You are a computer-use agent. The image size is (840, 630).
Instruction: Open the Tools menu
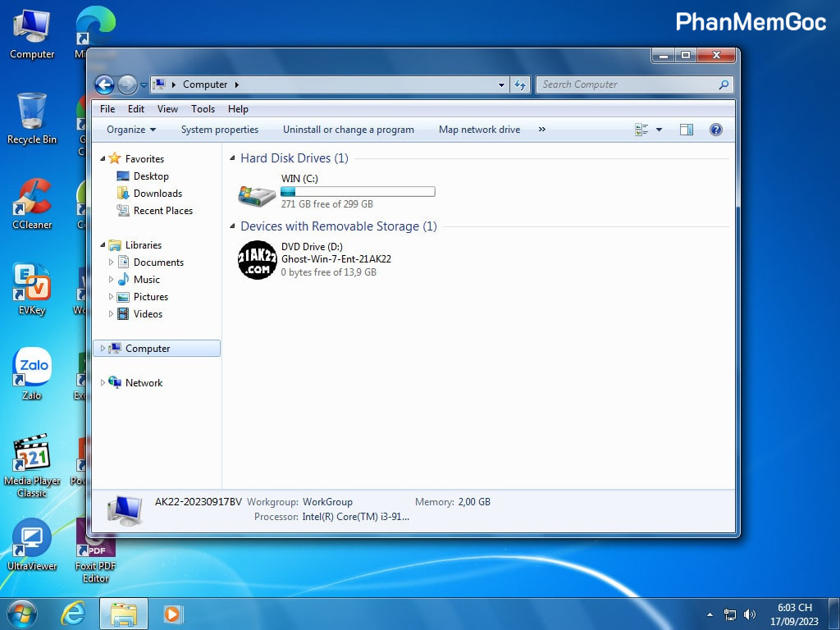[203, 109]
